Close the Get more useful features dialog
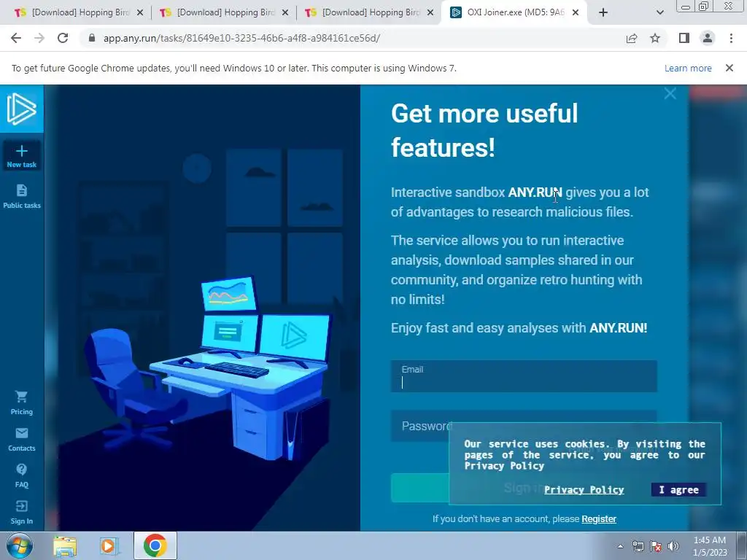747x560 pixels. 670,93
